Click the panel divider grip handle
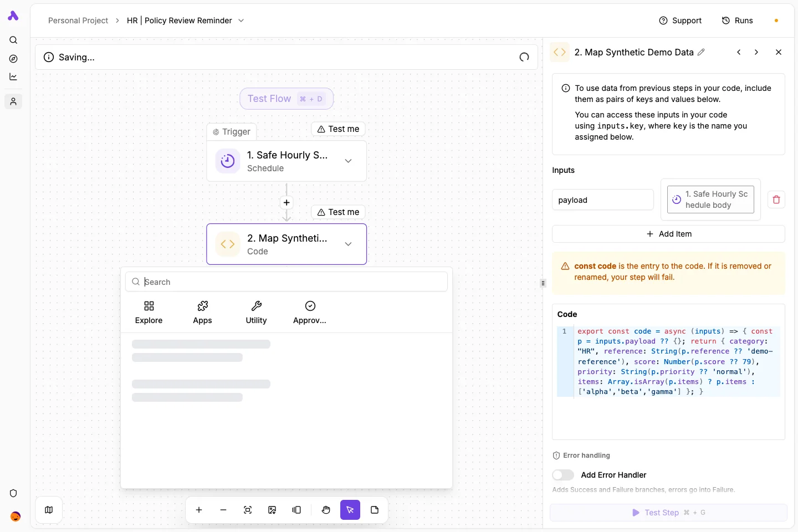The height and width of the screenshot is (532, 798). tap(543, 283)
